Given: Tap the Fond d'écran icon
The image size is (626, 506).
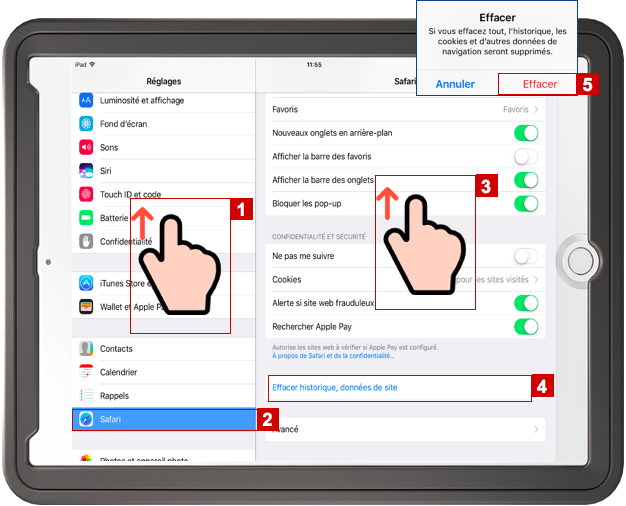Looking at the screenshot, I should [86, 124].
